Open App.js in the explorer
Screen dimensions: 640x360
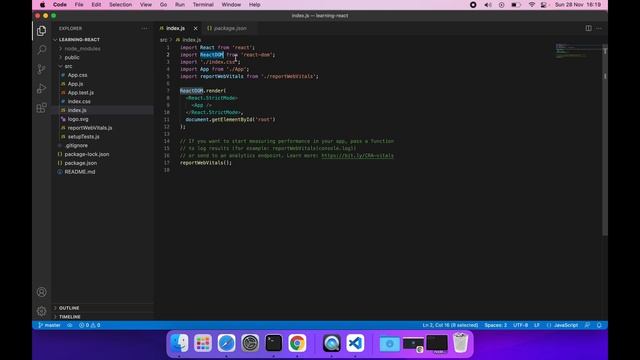click(x=76, y=84)
